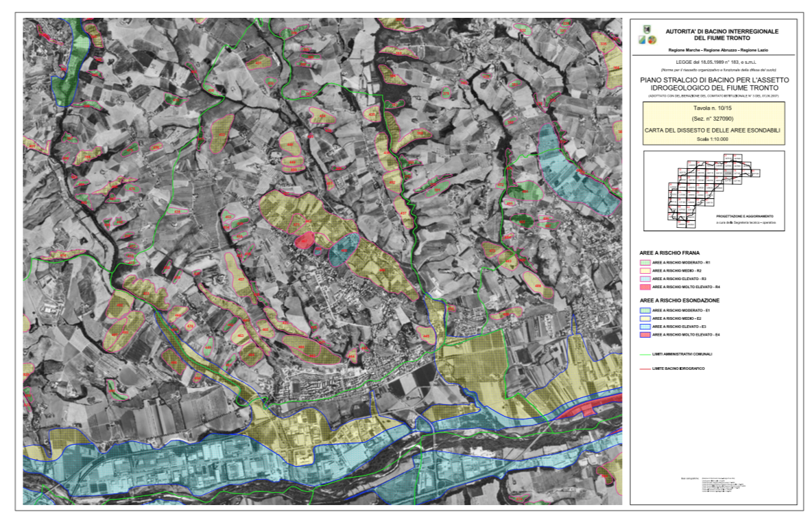Select the green E1 moderate flood swatch
The image size is (812, 525).
click(x=645, y=310)
